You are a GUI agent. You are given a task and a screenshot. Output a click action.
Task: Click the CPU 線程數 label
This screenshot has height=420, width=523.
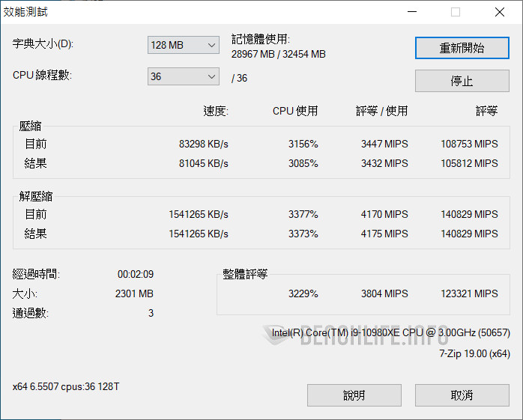pos(42,76)
